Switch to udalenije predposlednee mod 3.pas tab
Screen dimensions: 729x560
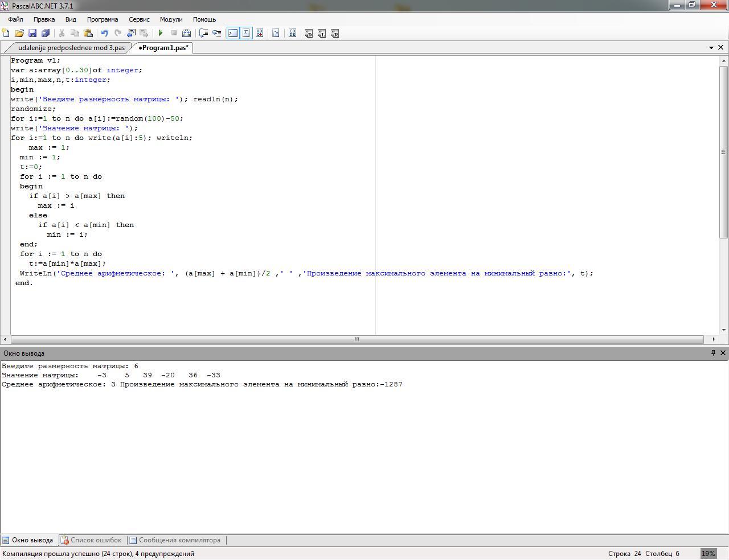(x=71, y=48)
